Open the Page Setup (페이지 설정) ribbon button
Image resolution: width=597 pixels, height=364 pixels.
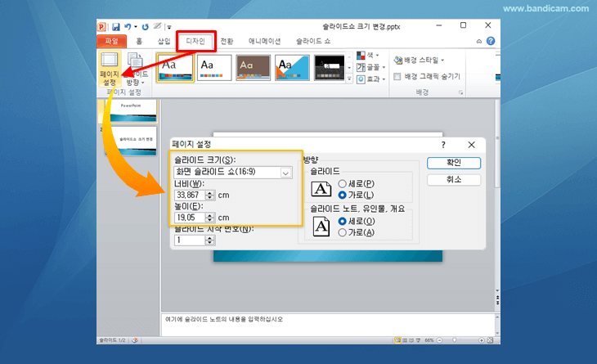point(110,69)
